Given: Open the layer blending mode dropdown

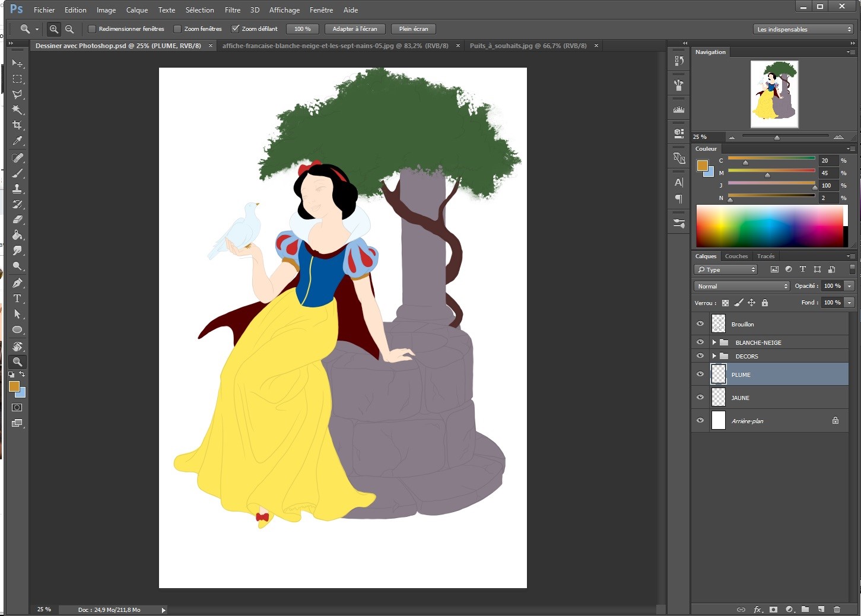Looking at the screenshot, I should (741, 285).
